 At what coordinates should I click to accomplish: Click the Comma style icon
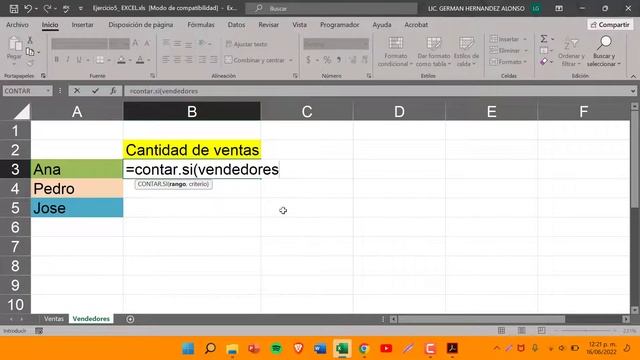339,60
